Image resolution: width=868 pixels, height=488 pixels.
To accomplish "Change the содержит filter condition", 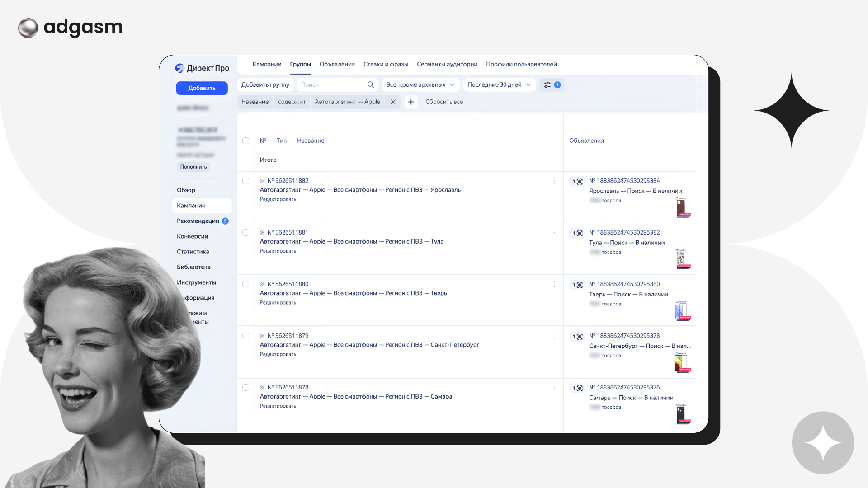I will point(292,102).
